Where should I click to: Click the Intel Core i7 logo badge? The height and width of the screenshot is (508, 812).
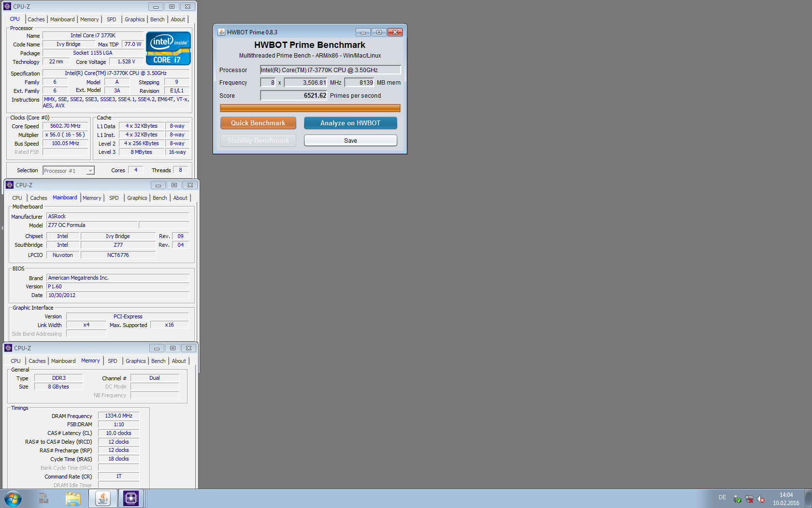(168, 48)
